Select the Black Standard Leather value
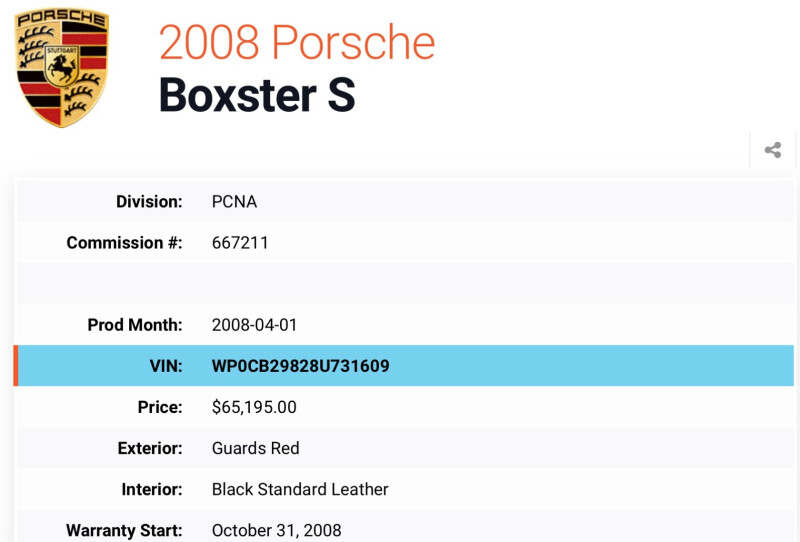This screenshot has height=542, width=800. [x=300, y=489]
